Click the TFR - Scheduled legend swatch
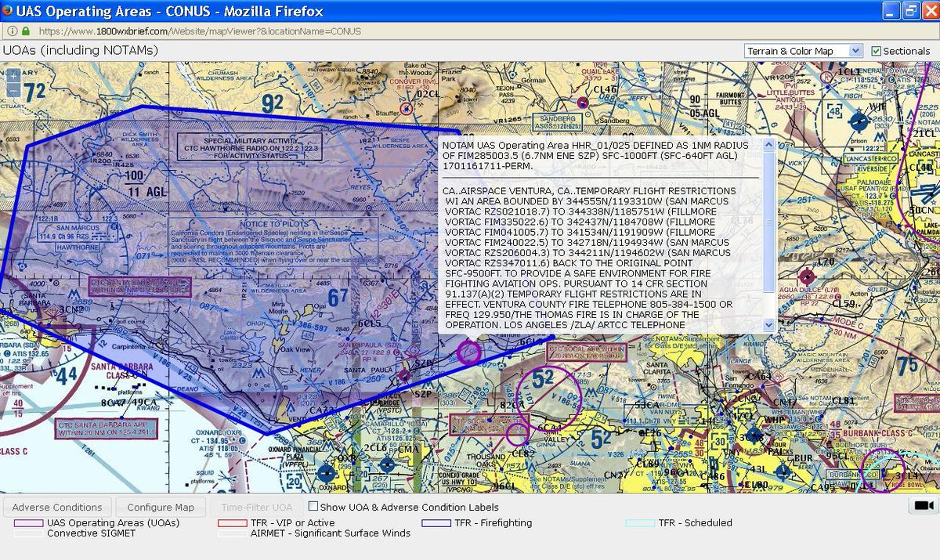940x560 pixels. tap(639, 522)
